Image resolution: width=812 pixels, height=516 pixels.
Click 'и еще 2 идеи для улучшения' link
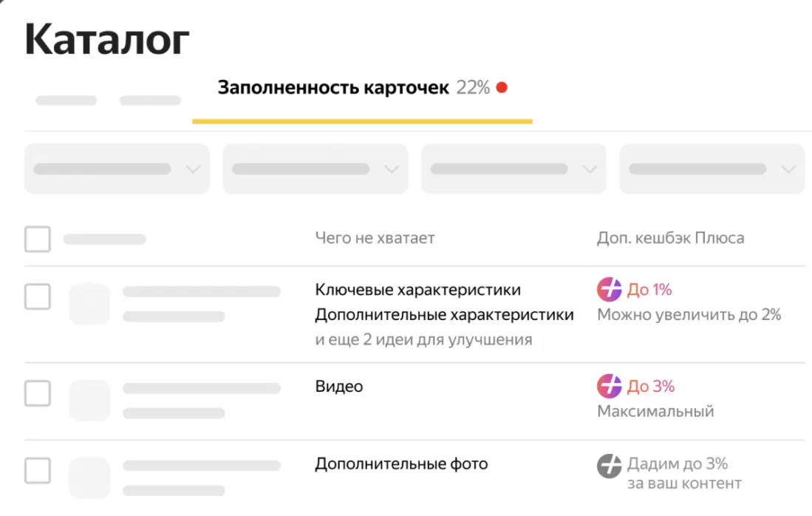(x=423, y=340)
